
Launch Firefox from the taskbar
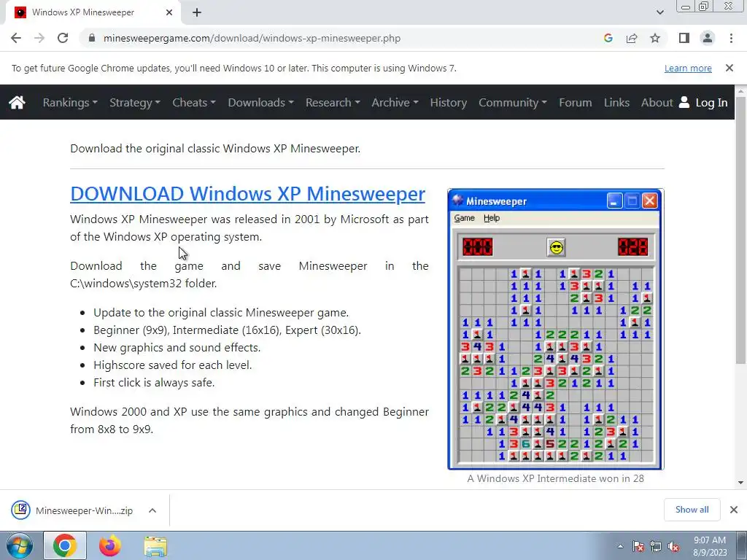coord(109,545)
